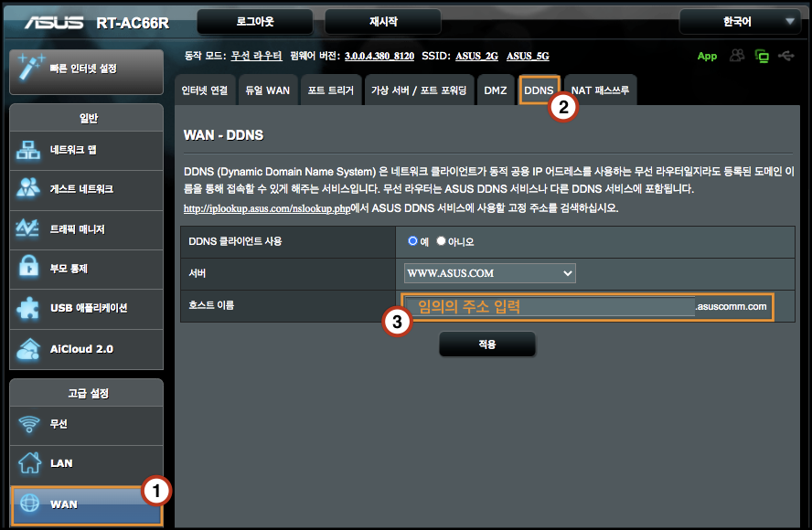812x530 pixels.
Task: Switch to the 듀얼 WAN tab
Action: click(x=268, y=90)
